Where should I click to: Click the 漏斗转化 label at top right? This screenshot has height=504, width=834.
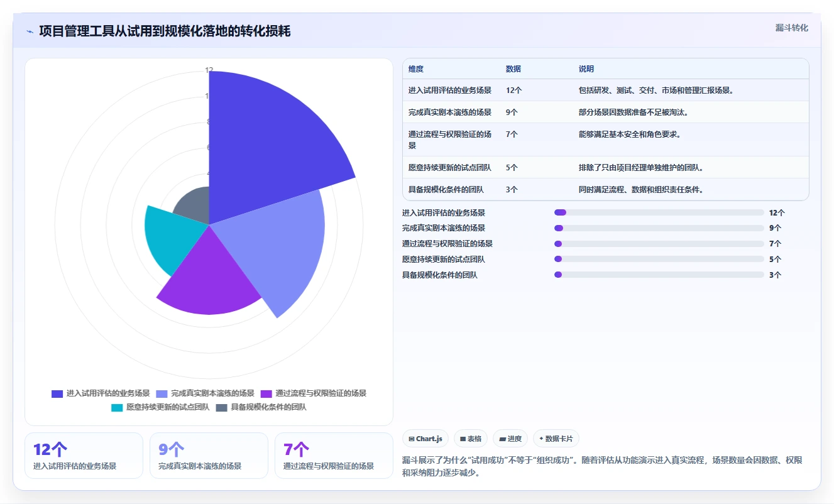click(x=791, y=28)
